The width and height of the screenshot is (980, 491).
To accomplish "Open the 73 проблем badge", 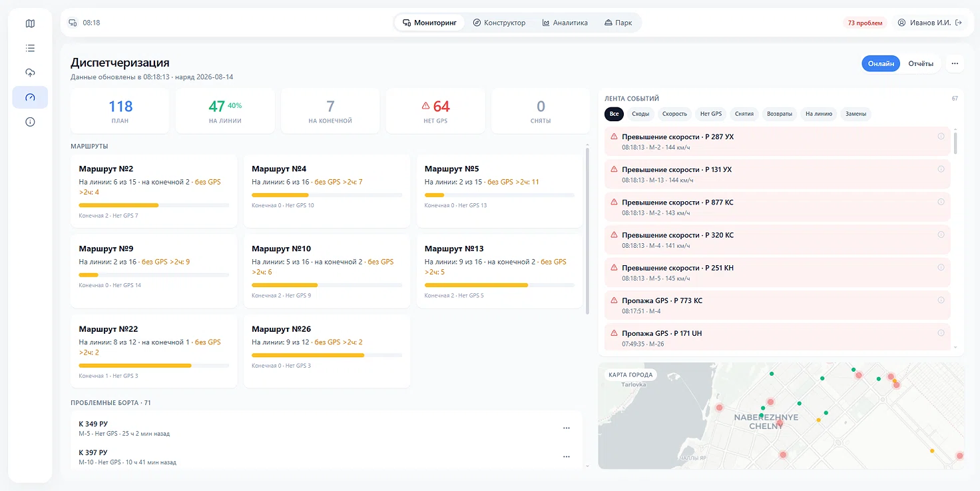I will tap(865, 23).
